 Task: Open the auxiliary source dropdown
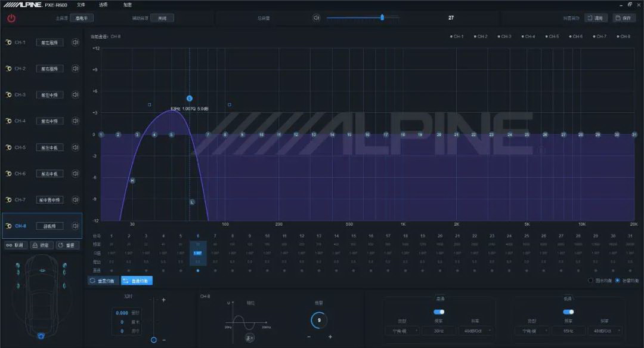coord(162,18)
